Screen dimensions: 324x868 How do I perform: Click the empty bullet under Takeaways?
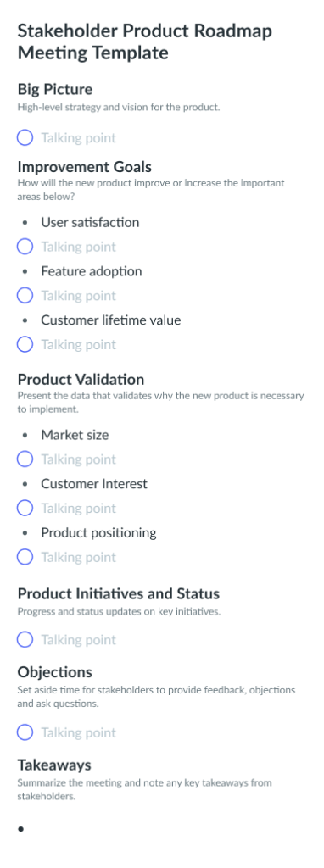(21, 829)
